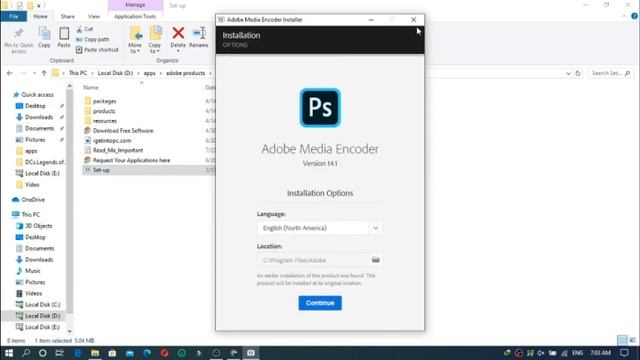Open the File tab in File Explorer
This screenshot has height=360, width=640.
13,16
